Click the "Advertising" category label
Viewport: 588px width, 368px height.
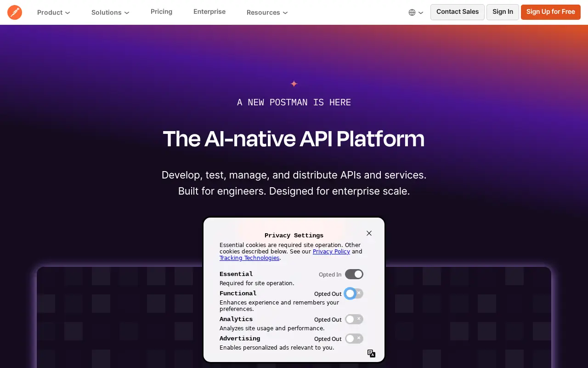pyautogui.click(x=240, y=339)
